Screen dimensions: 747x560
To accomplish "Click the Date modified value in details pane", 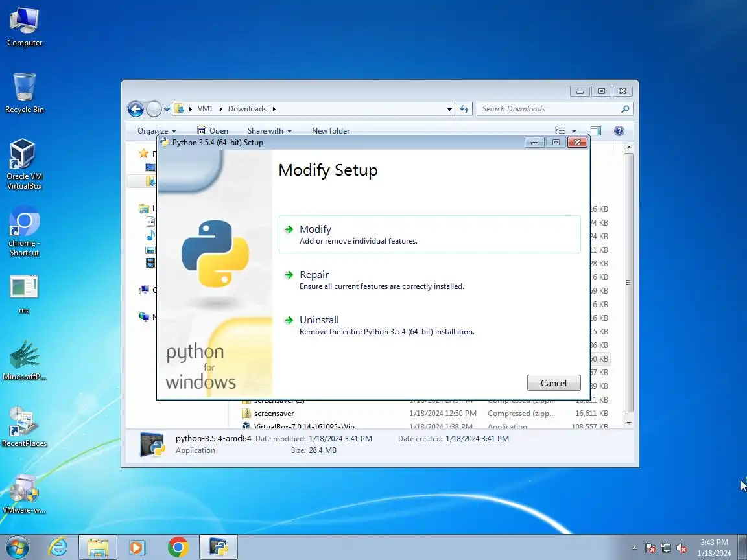I will (x=340, y=438).
